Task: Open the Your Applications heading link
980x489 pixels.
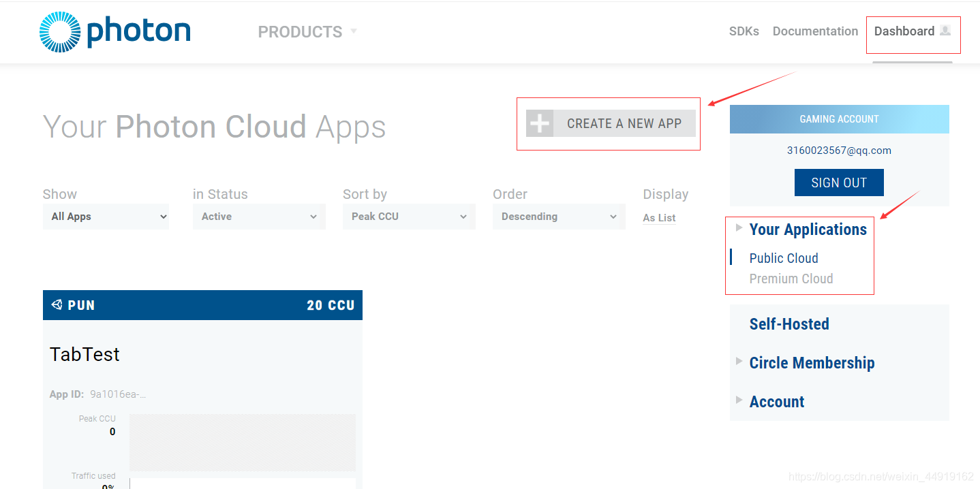Action: [808, 230]
